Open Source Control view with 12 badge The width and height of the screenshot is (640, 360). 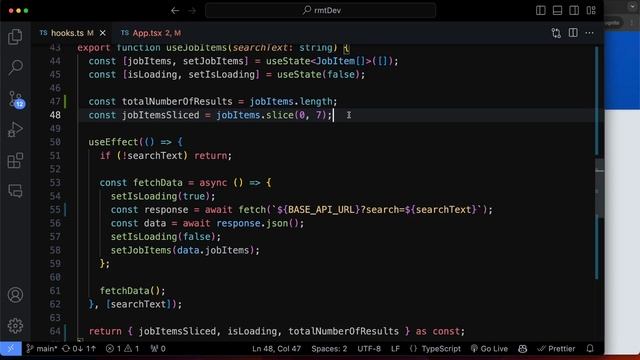[x=16, y=99]
